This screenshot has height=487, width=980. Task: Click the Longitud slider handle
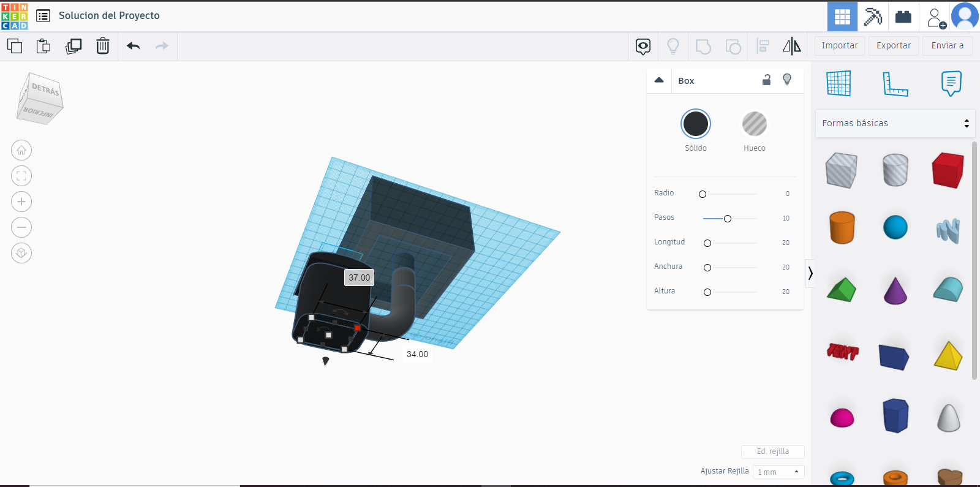[707, 243]
